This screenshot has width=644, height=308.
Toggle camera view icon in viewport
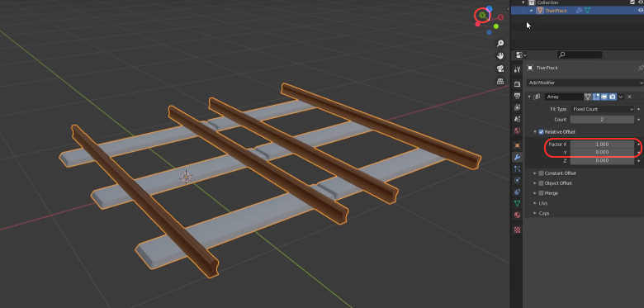coord(500,69)
